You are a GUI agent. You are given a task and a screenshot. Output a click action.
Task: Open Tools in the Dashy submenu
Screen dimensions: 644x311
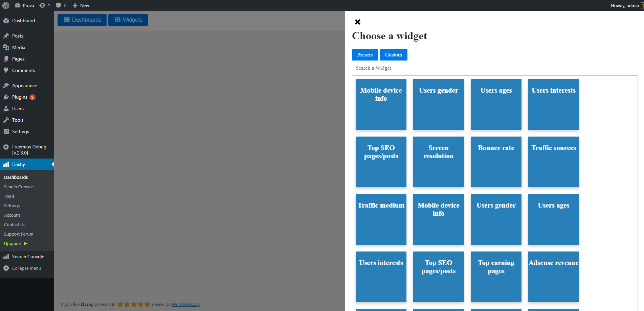click(9, 196)
